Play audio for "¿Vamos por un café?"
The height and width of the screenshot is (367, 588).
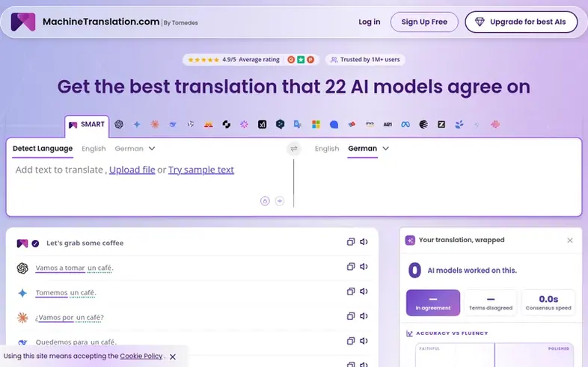[364, 316]
